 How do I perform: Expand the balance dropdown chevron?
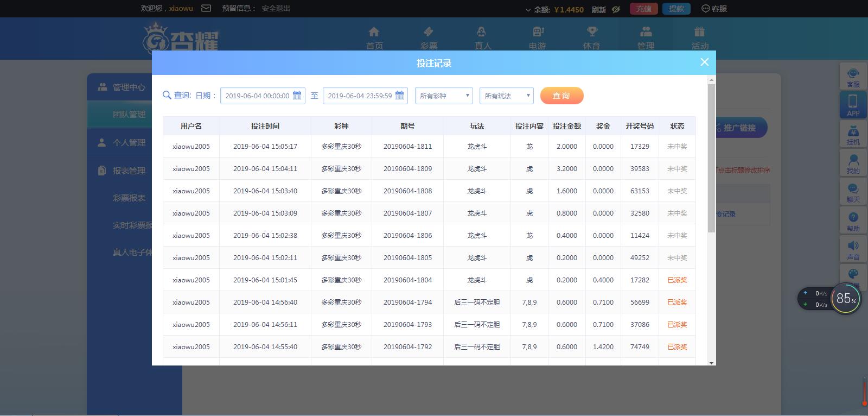click(528, 10)
